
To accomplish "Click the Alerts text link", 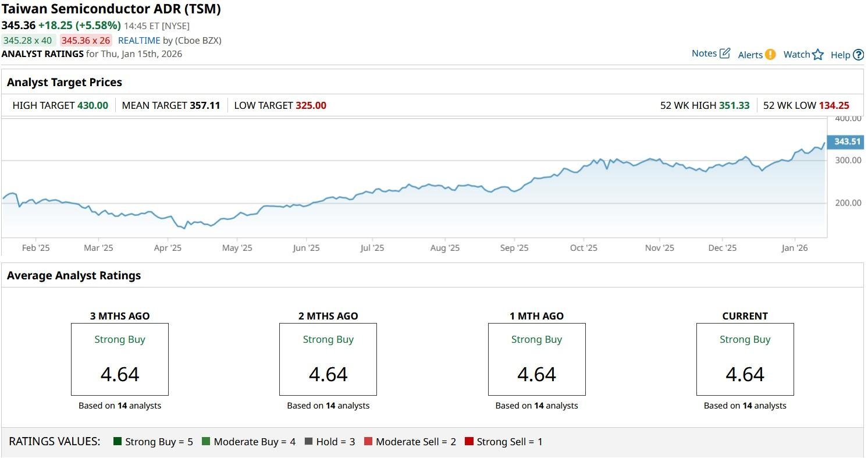I will [750, 55].
